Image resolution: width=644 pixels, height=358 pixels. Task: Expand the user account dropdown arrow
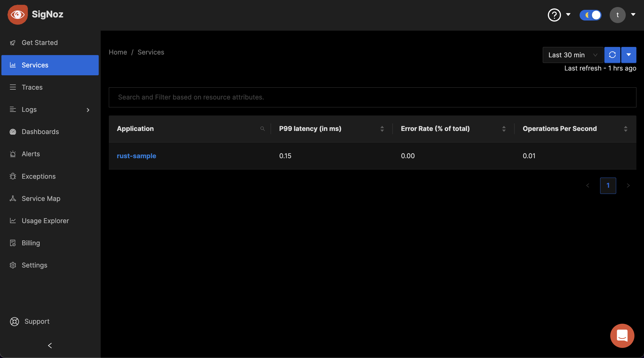(633, 15)
